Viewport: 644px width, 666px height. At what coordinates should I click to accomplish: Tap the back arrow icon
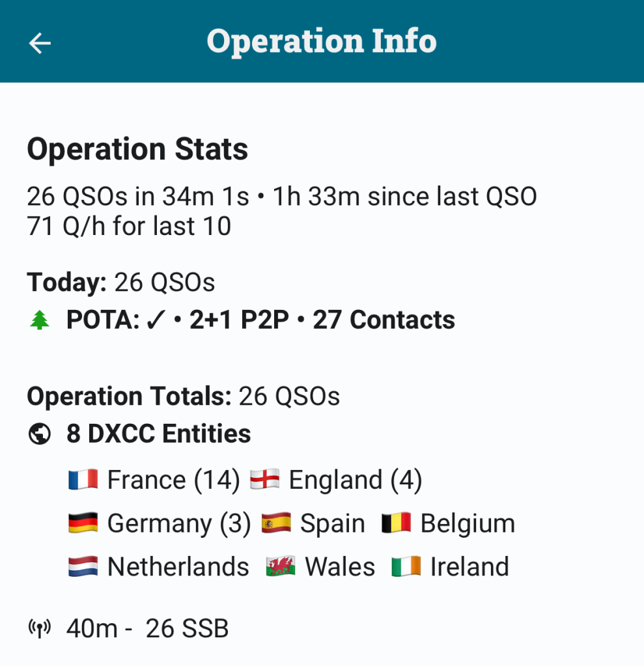click(x=40, y=43)
